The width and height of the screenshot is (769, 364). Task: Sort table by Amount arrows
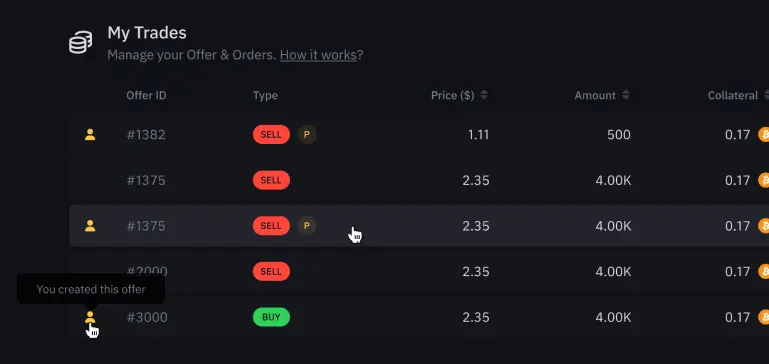pyautogui.click(x=626, y=95)
